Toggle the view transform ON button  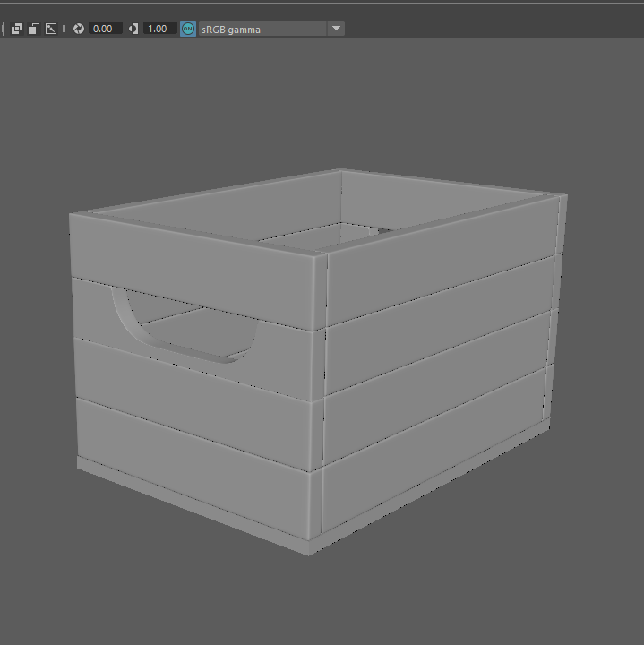pos(187,29)
